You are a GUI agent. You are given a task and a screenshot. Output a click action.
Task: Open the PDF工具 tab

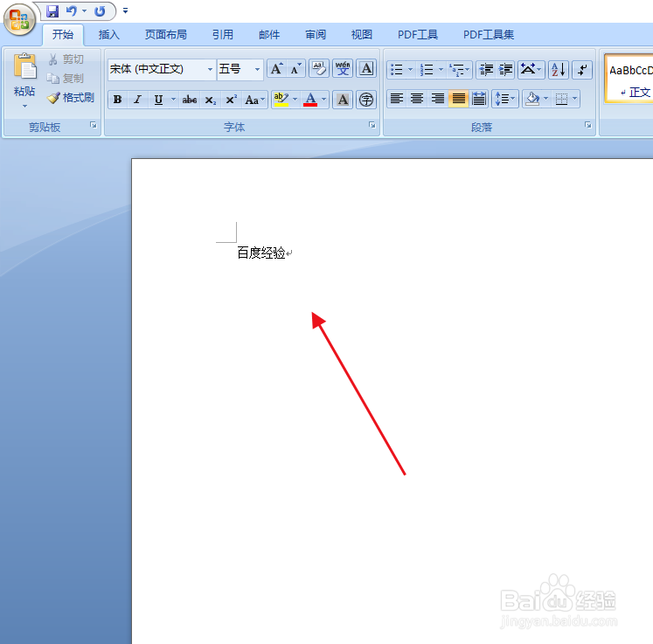tap(418, 35)
